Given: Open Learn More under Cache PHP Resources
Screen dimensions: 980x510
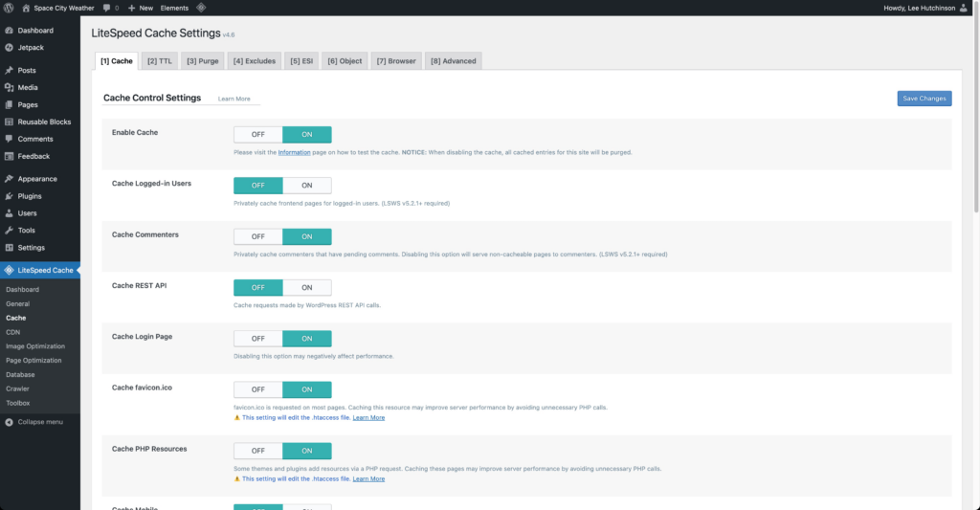Looking at the screenshot, I should pyautogui.click(x=368, y=478).
